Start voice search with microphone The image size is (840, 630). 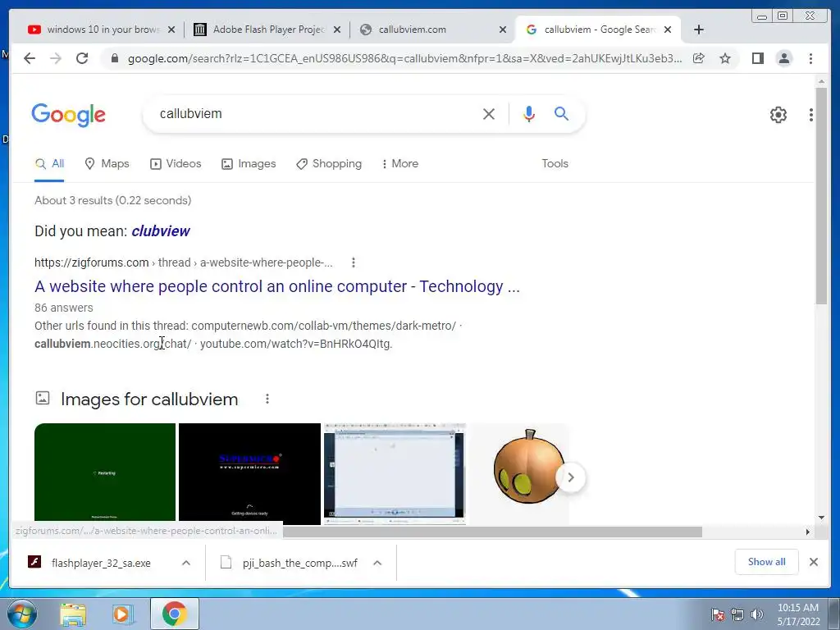529,113
